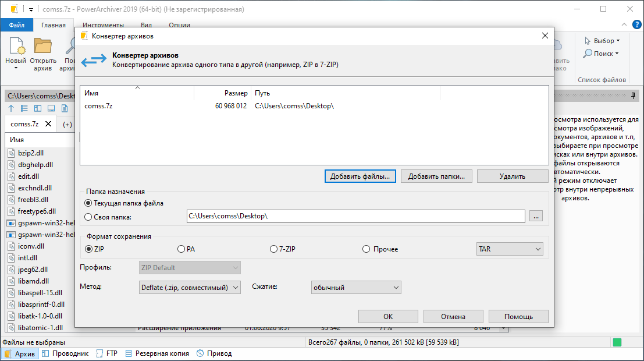Click the preview pane icon in file panel toolbar
The height and width of the screenshot is (361, 644).
[51, 108]
